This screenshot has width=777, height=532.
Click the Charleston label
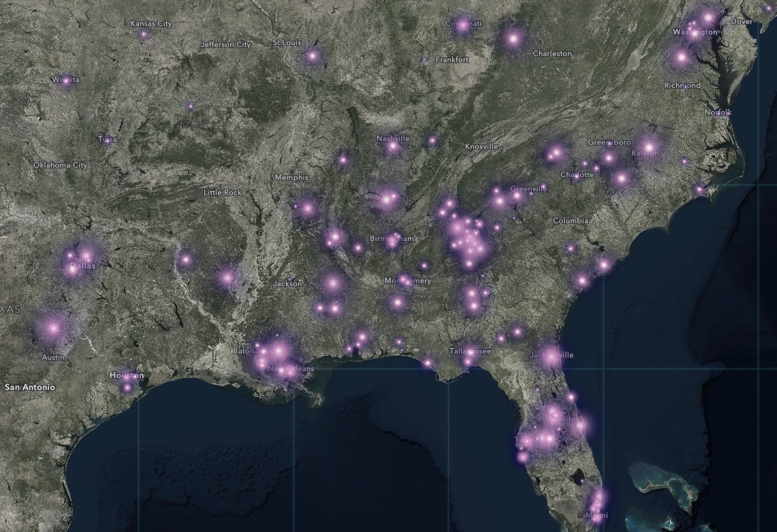point(552,54)
